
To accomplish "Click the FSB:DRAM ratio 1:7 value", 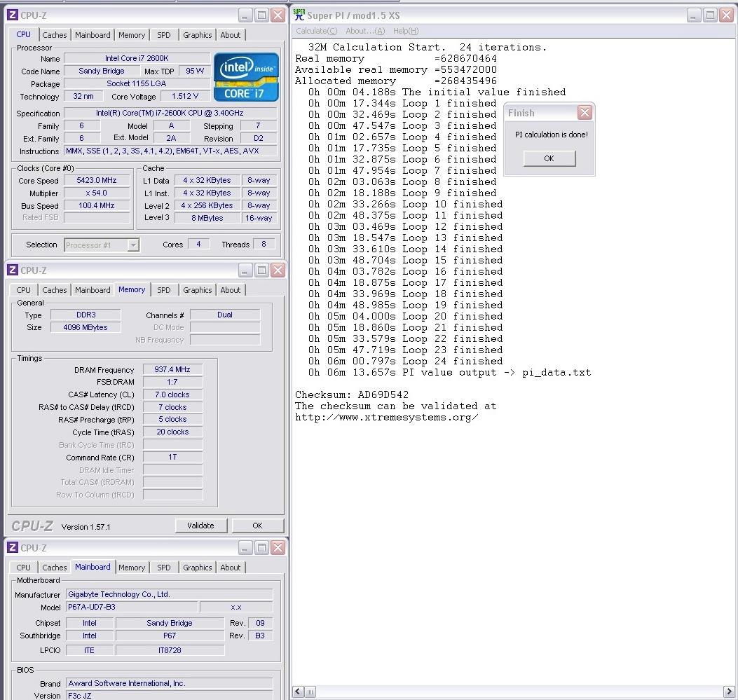I will point(172,382).
